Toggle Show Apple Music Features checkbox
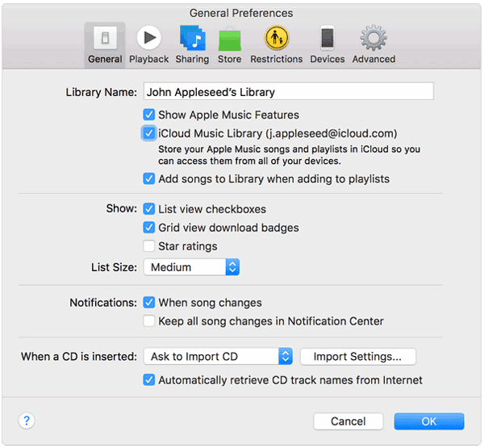Image resolution: width=484 pixels, height=448 pixels. click(148, 115)
